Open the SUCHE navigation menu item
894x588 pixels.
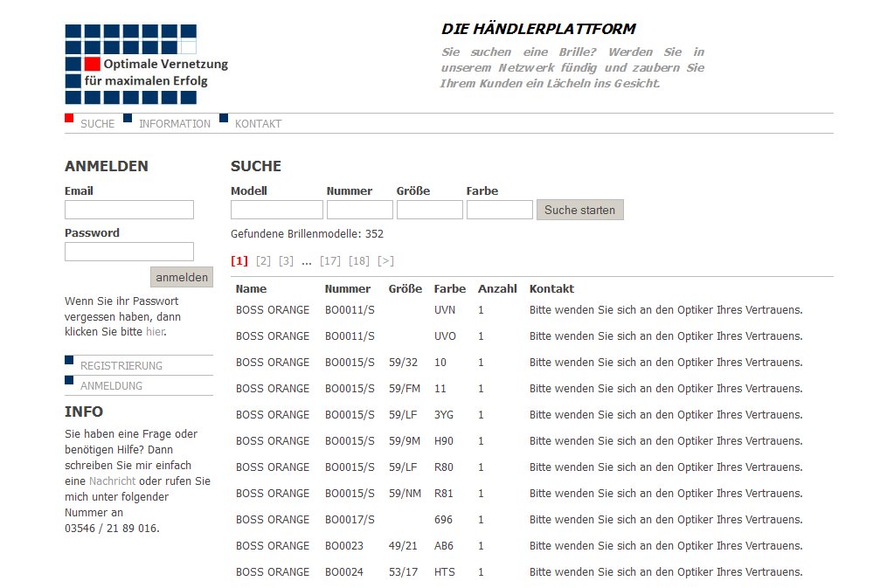(x=97, y=124)
